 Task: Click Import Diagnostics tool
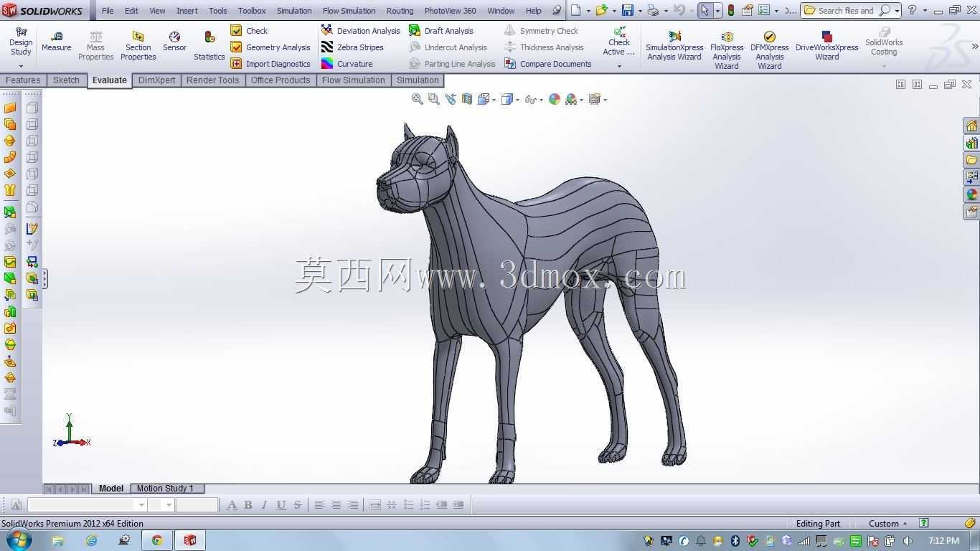click(270, 63)
